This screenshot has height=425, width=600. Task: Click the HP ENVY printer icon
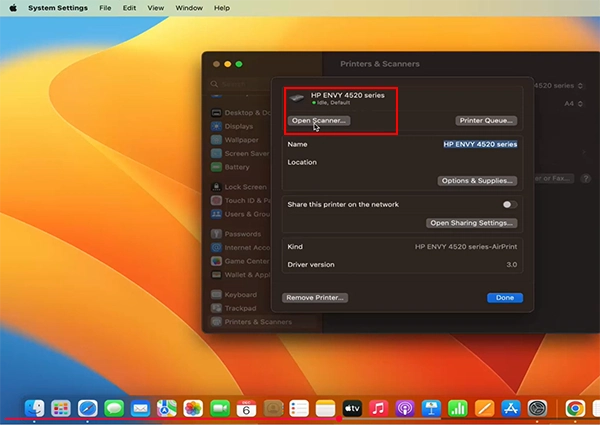tap(297, 98)
